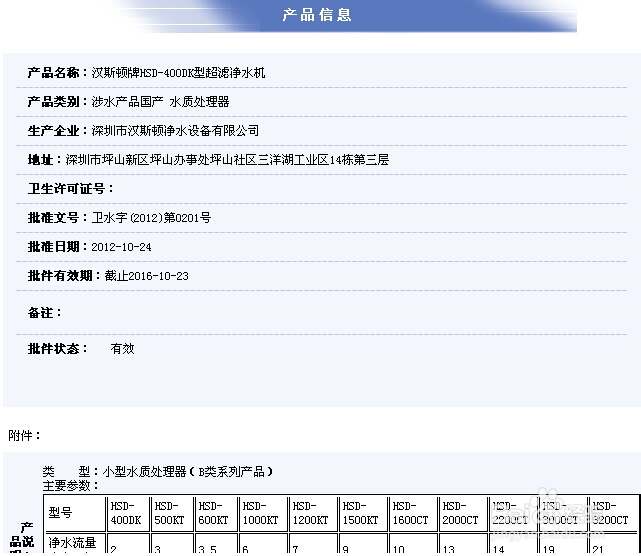Viewport: 641px width, 556px height.
Task: Click table cell HSD-600KT
Action: coord(216,513)
